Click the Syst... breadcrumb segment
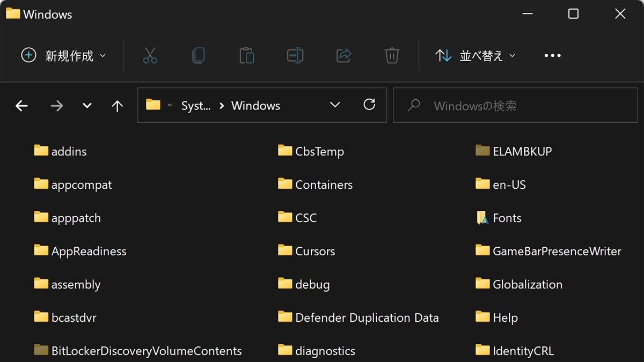 (x=196, y=106)
